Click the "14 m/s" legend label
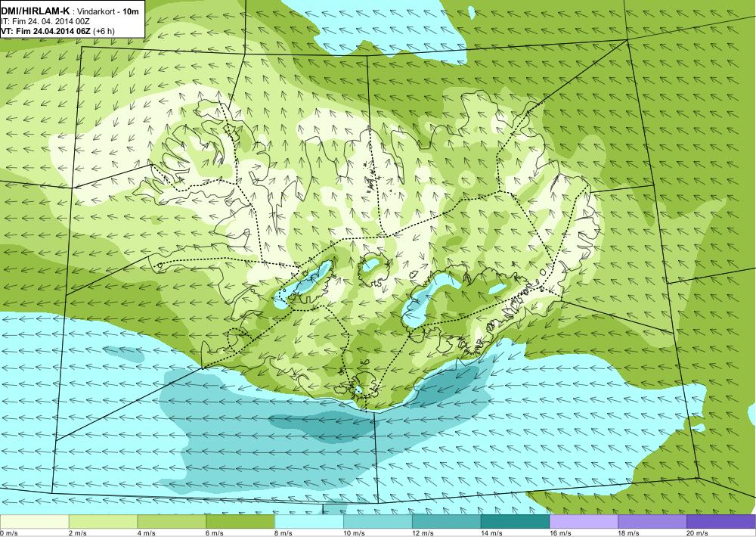756x537 pixels. coord(492,533)
